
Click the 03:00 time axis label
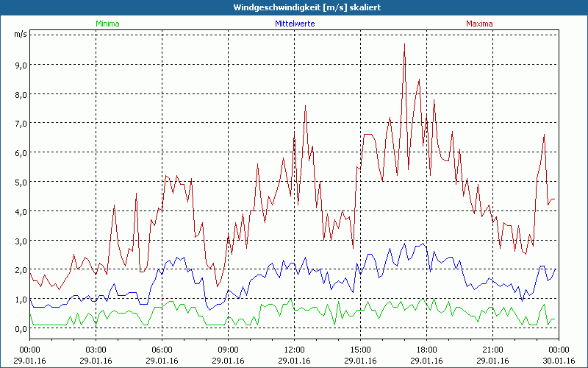(96, 349)
